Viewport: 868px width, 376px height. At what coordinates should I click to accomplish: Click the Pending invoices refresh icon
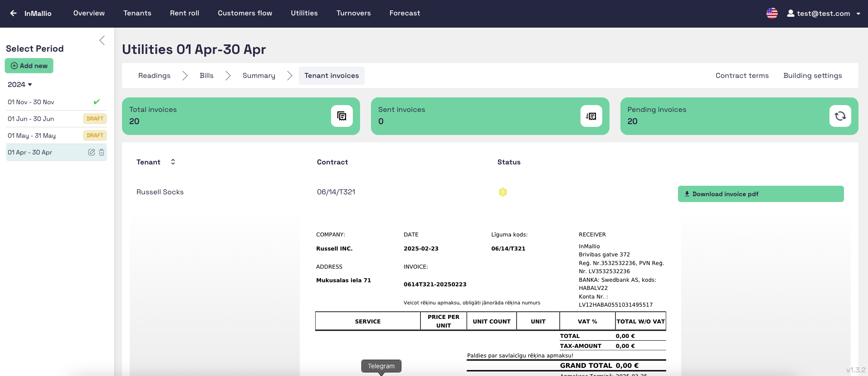point(840,116)
